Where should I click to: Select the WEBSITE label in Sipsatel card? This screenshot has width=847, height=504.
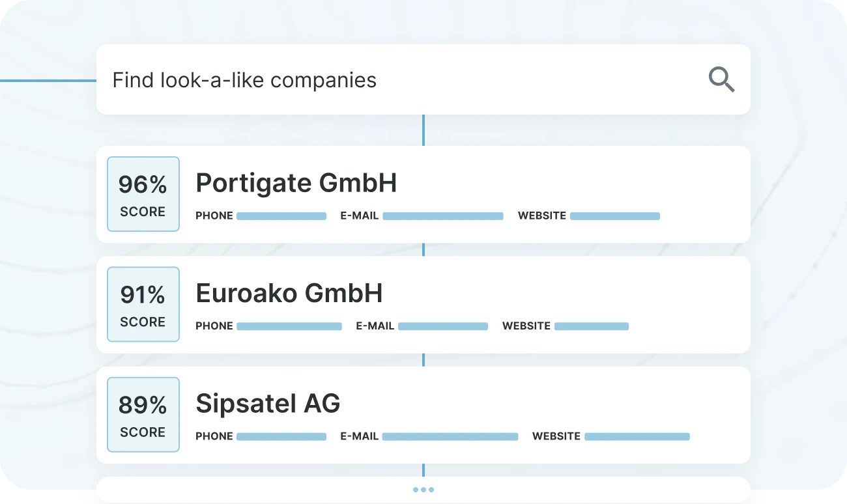click(x=556, y=437)
